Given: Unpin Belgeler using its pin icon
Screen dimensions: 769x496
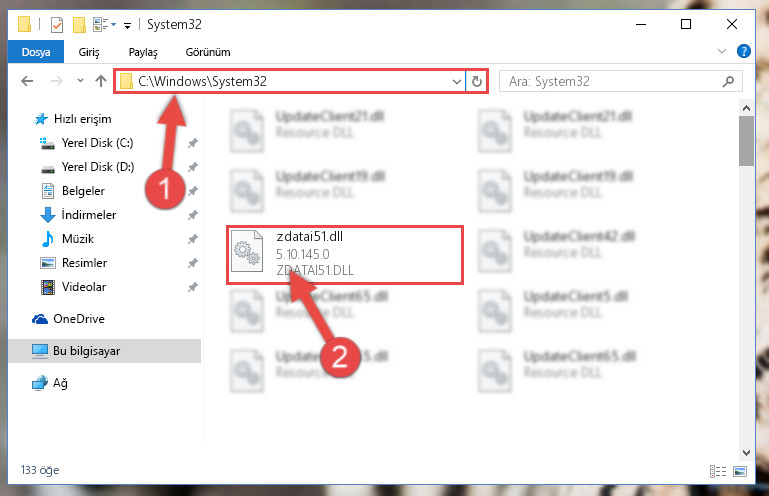Looking at the screenshot, I should pos(193,191).
